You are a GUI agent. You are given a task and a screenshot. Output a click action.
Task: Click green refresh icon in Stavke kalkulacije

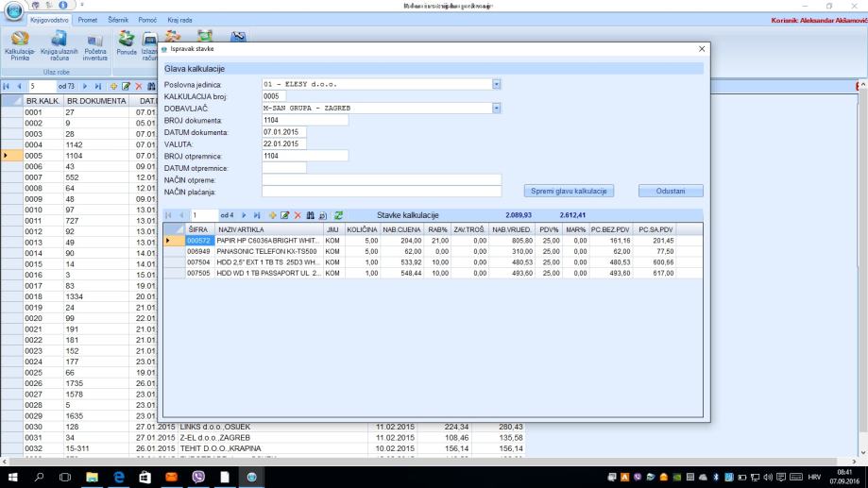point(338,216)
